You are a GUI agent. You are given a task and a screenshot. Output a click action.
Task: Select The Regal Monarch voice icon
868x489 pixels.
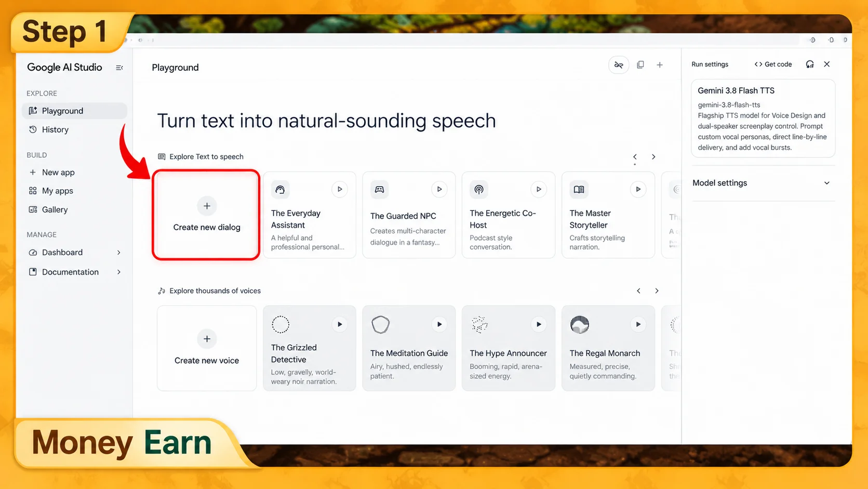coord(579,324)
